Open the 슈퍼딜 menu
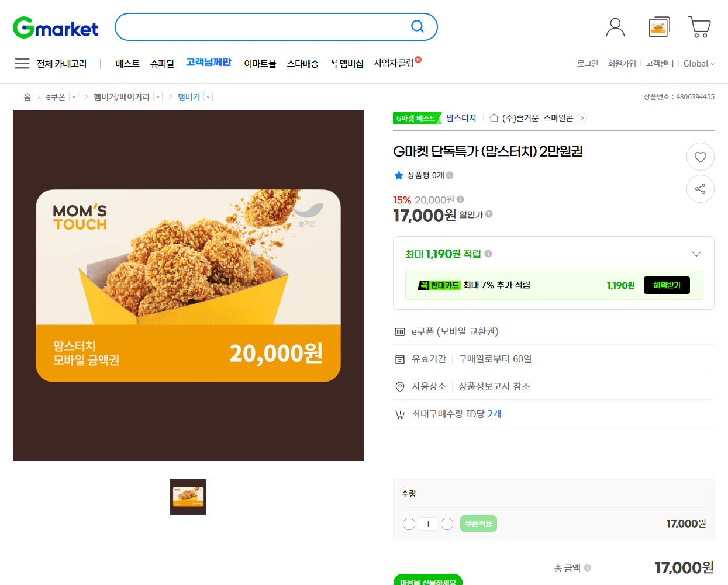This screenshot has width=728, height=585. tap(162, 63)
